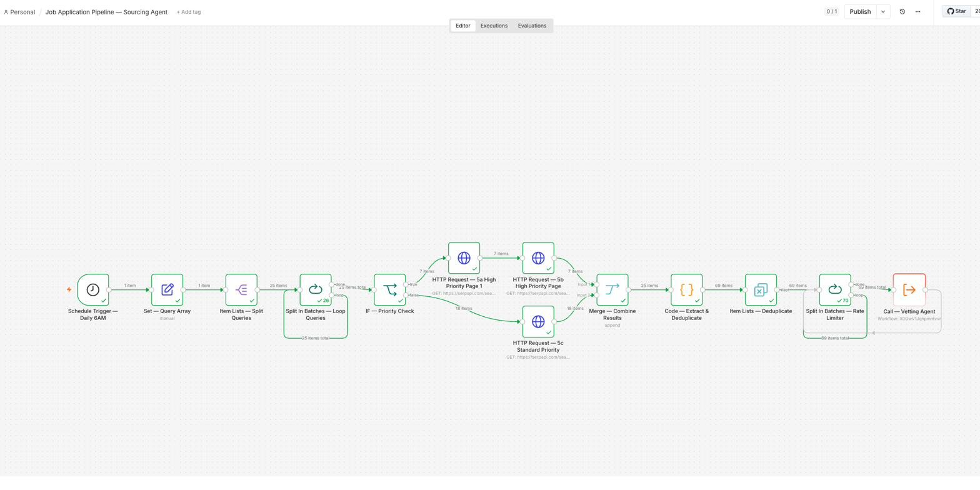This screenshot has height=490, width=980.
Task: Click the '25 items total' loop connection label
Action: pyautogui.click(x=316, y=338)
